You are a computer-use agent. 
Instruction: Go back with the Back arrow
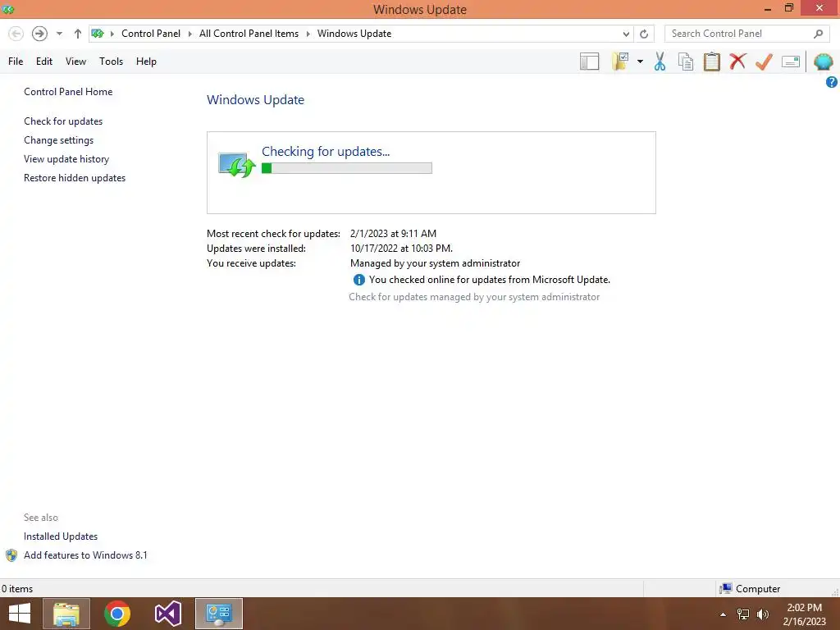click(x=16, y=34)
